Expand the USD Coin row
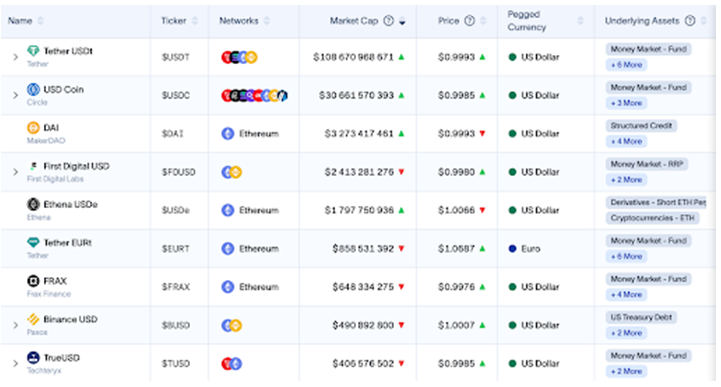 click(x=16, y=95)
